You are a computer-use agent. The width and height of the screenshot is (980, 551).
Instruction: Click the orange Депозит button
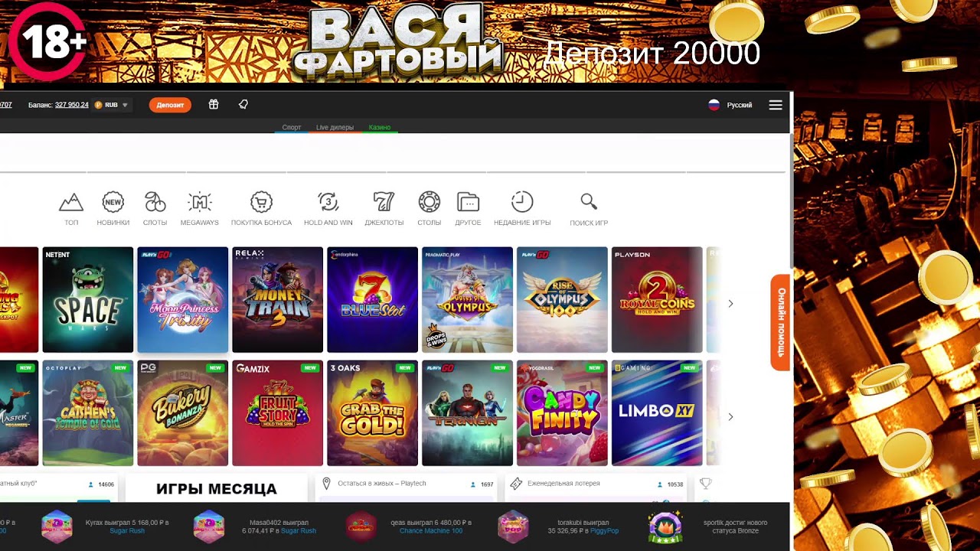tap(170, 105)
